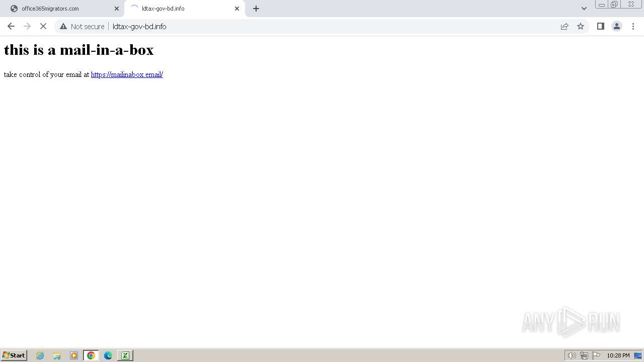Launch Internet Explorer from taskbar
Image resolution: width=644 pixels, height=362 pixels.
click(40, 355)
